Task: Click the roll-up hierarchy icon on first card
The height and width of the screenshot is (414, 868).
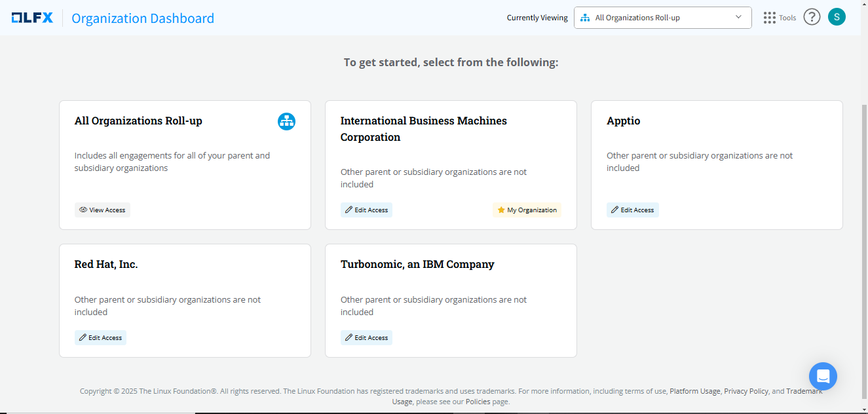Action: pyautogui.click(x=286, y=121)
